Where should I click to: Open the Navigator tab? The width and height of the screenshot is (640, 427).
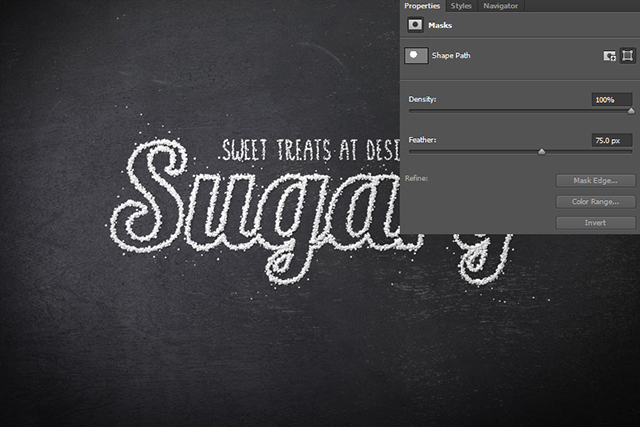point(500,6)
